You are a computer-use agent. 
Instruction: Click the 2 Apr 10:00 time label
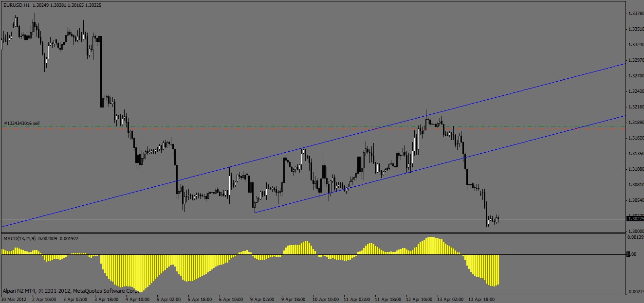(x=44, y=299)
